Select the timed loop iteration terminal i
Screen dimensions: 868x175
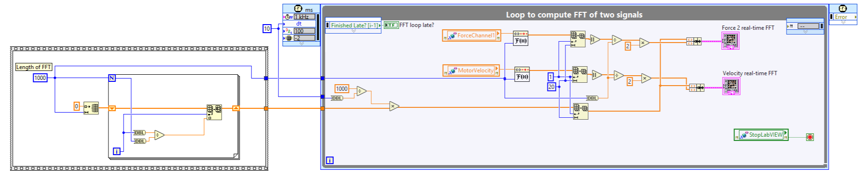[x=330, y=160]
